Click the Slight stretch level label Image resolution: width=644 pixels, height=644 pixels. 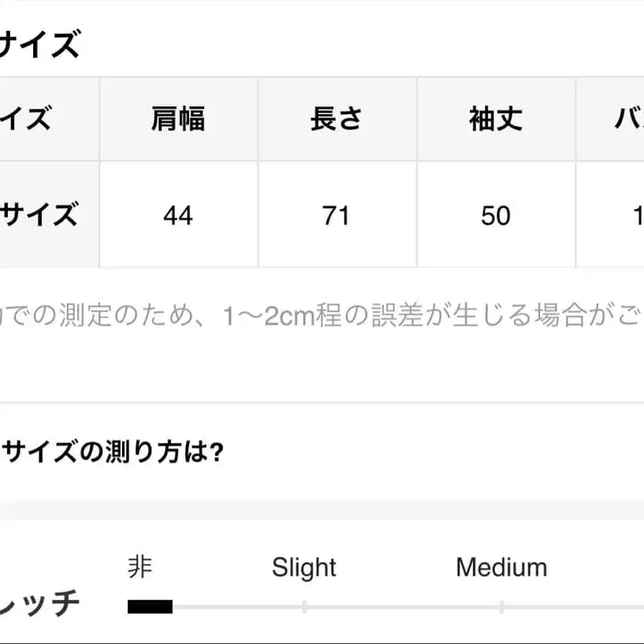point(303,568)
